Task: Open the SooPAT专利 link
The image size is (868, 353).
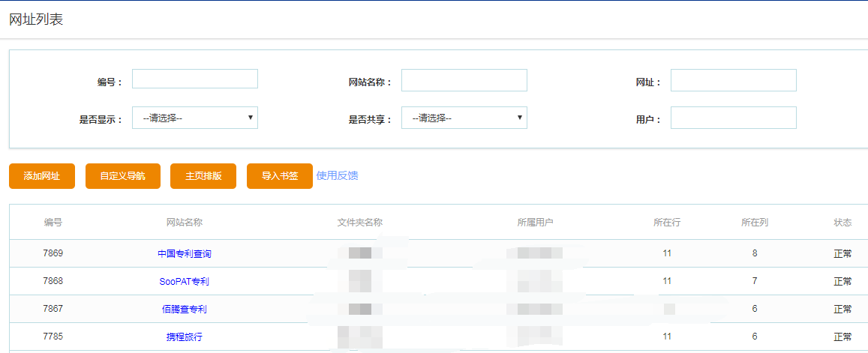Action: tap(184, 282)
